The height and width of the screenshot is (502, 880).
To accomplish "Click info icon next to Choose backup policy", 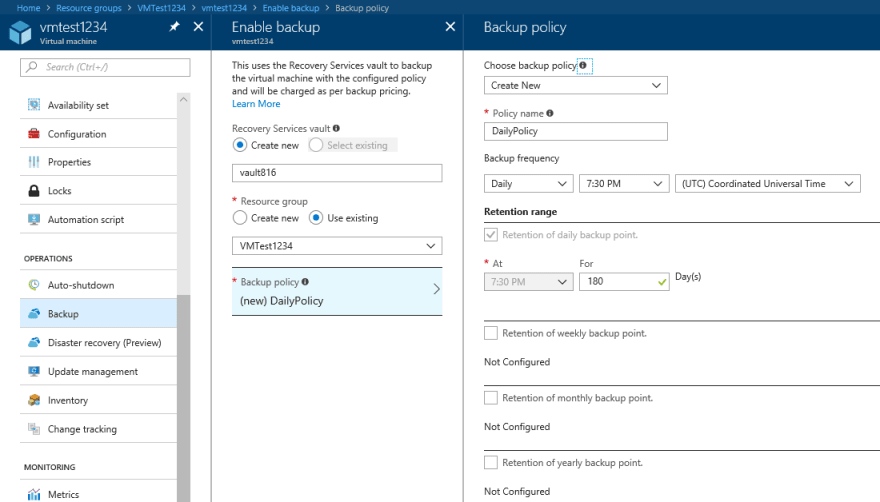I will tap(583, 66).
